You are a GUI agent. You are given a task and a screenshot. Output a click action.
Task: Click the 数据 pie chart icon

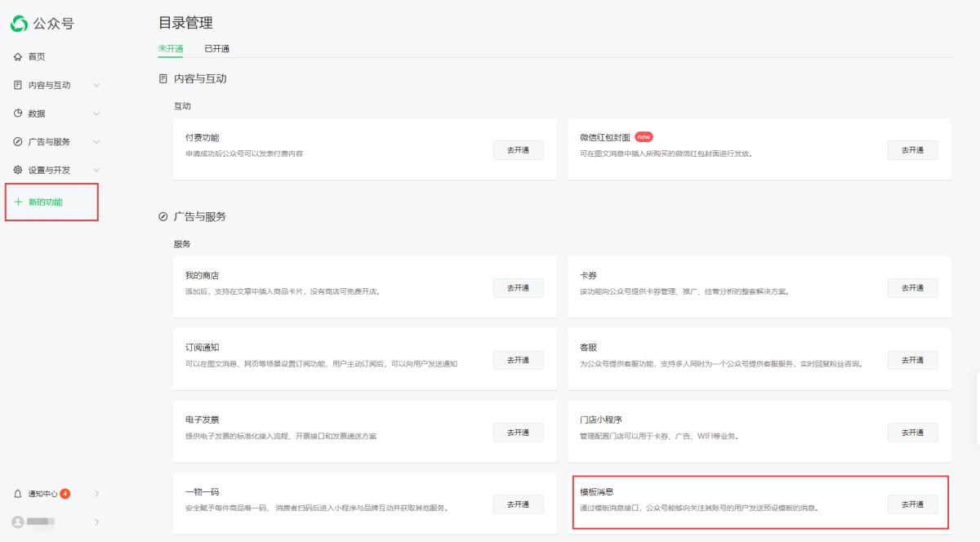click(18, 113)
